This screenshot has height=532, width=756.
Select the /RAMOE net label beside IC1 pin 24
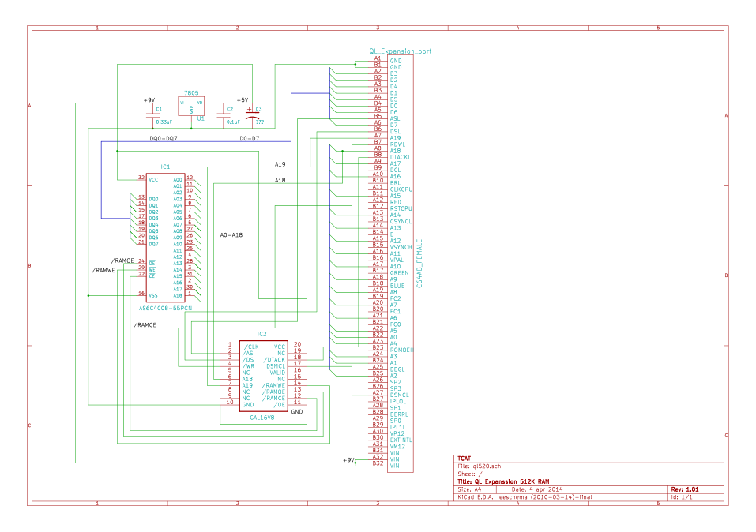tap(122, 260)
